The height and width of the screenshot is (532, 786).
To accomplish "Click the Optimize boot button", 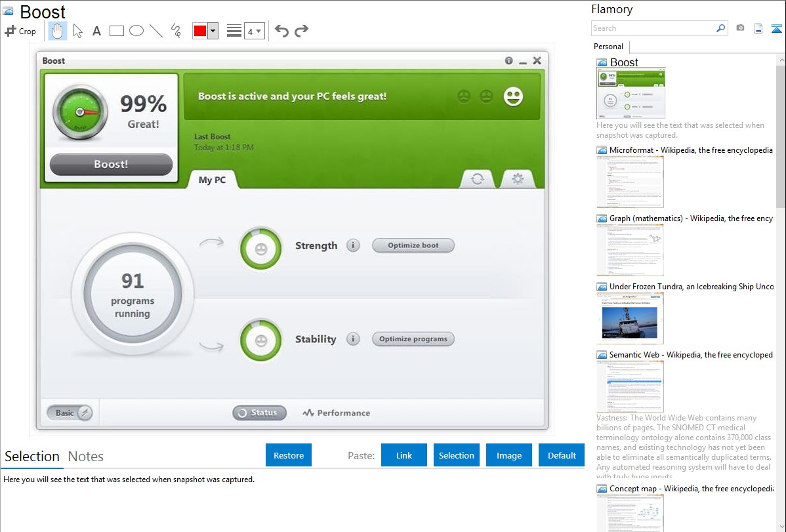I will coord(413,245).
